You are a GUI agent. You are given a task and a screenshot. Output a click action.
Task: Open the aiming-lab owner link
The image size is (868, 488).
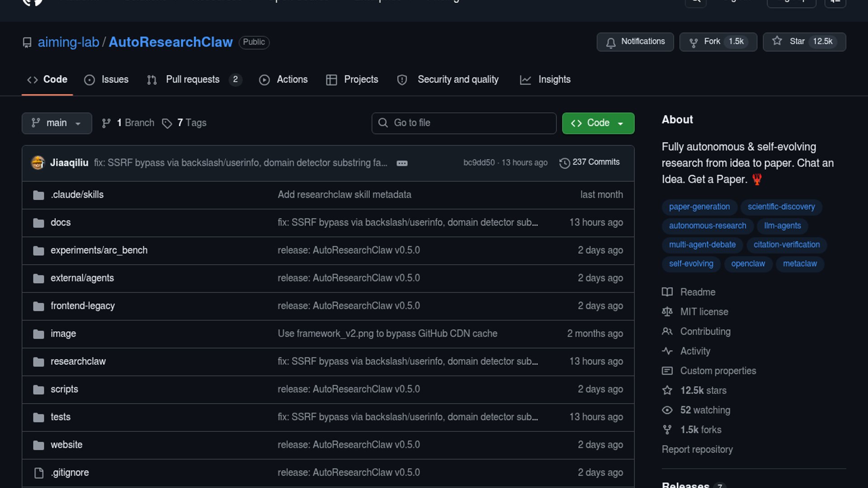(68, 42)
